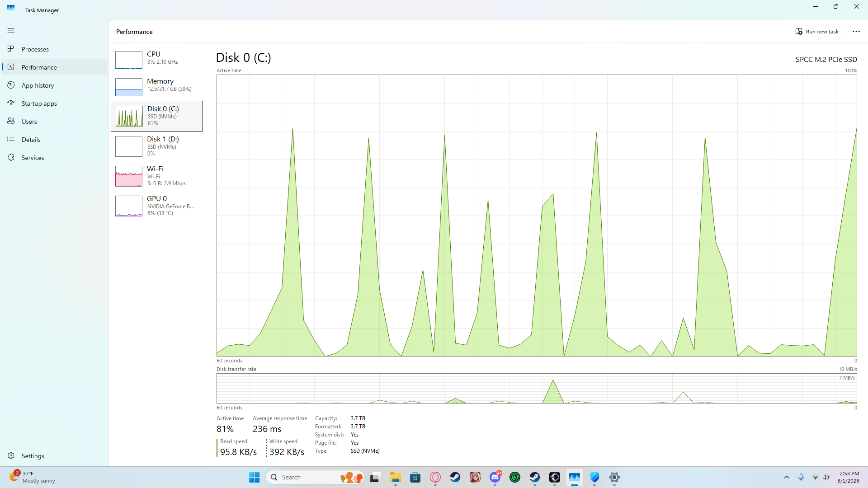Open the weather widget showing 37°F
This screenshot has height=488, width=868.
[x=33, y=477]
